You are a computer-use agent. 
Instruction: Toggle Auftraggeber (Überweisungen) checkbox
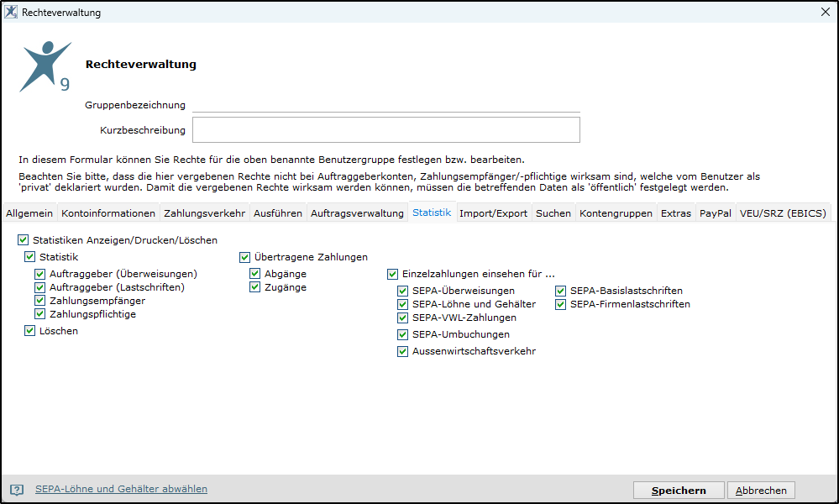pyautogui.click(x=39, y=274)
